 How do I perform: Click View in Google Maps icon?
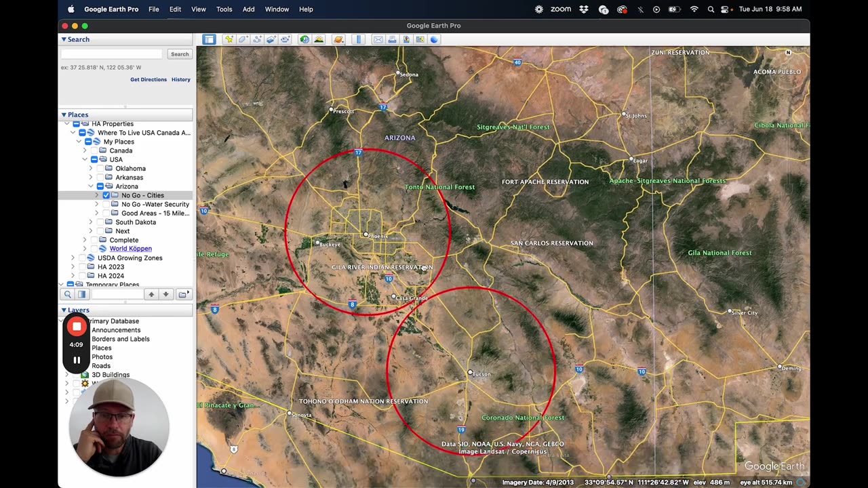tap(420, 39)
